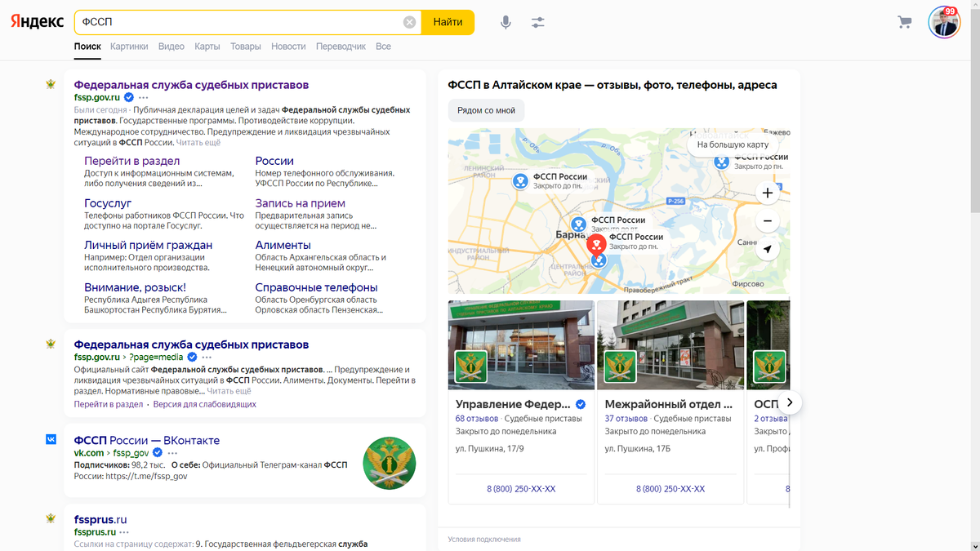Open the fssprus.ru result title
980x551 pixels.
[x=100, y=520]
